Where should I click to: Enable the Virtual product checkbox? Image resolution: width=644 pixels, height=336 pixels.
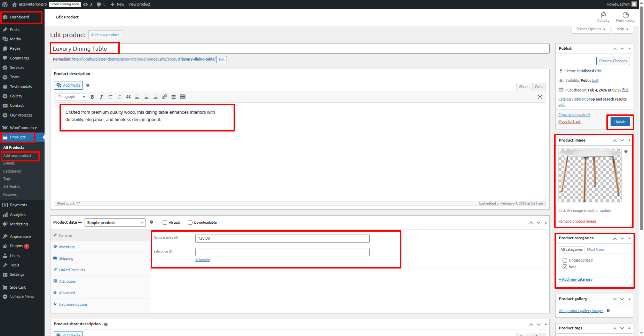point(165,223)
